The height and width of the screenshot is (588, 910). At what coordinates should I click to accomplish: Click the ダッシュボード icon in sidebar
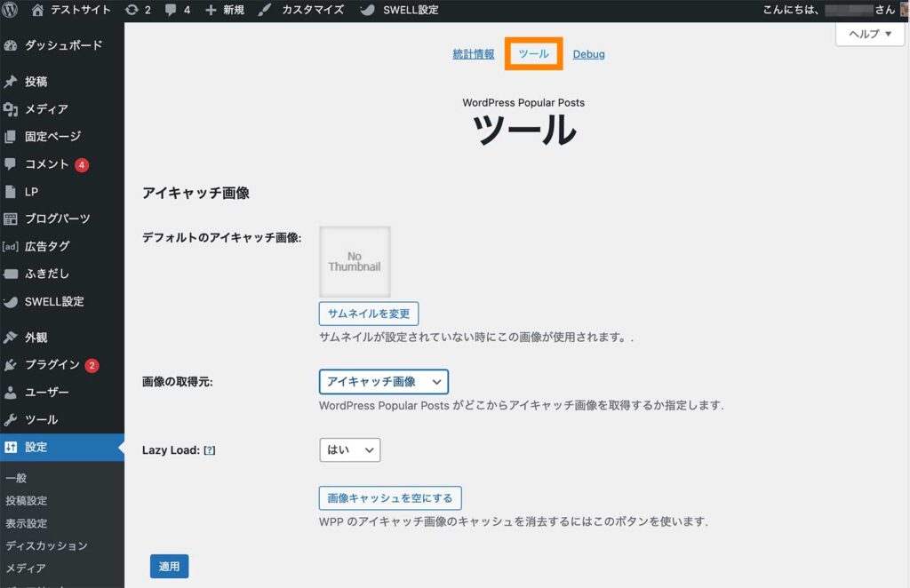click(x=11, y=45)
